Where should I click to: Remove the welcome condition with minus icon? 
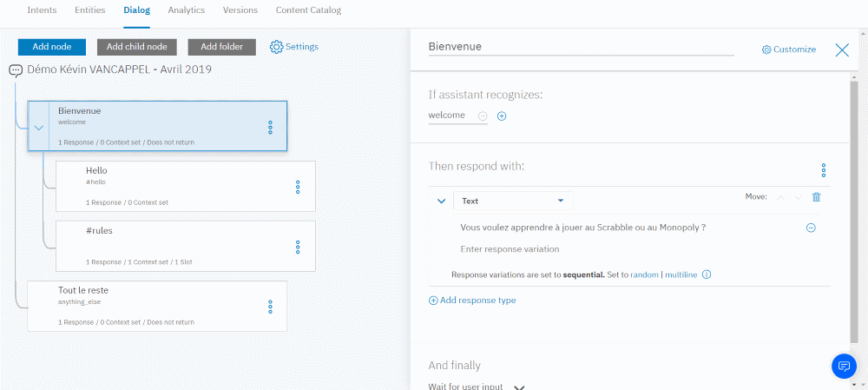click(483, 116)
